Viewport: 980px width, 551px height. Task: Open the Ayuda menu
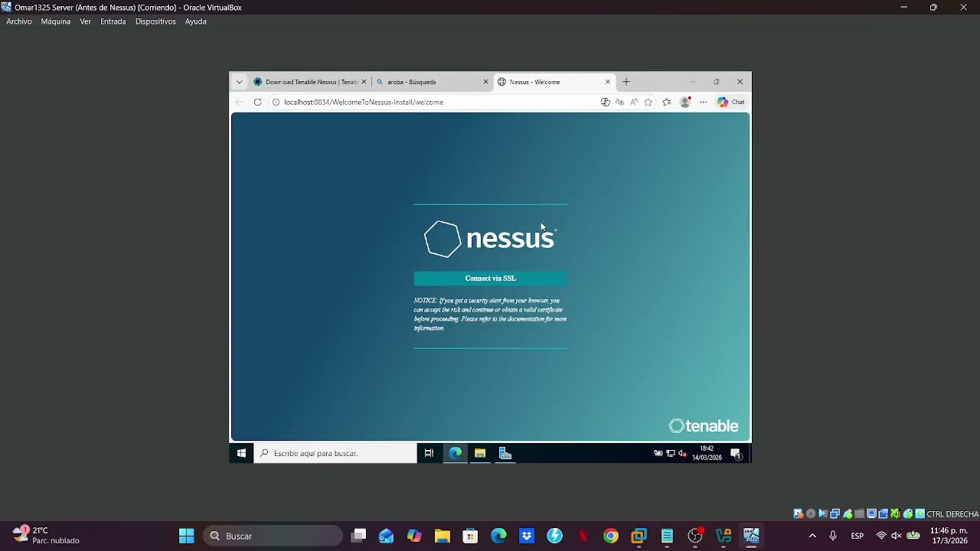coord(196,21)
